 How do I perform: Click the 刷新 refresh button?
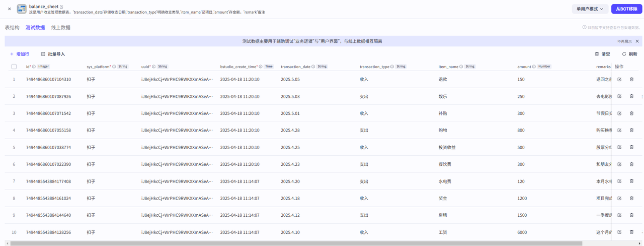pos(629,54)
